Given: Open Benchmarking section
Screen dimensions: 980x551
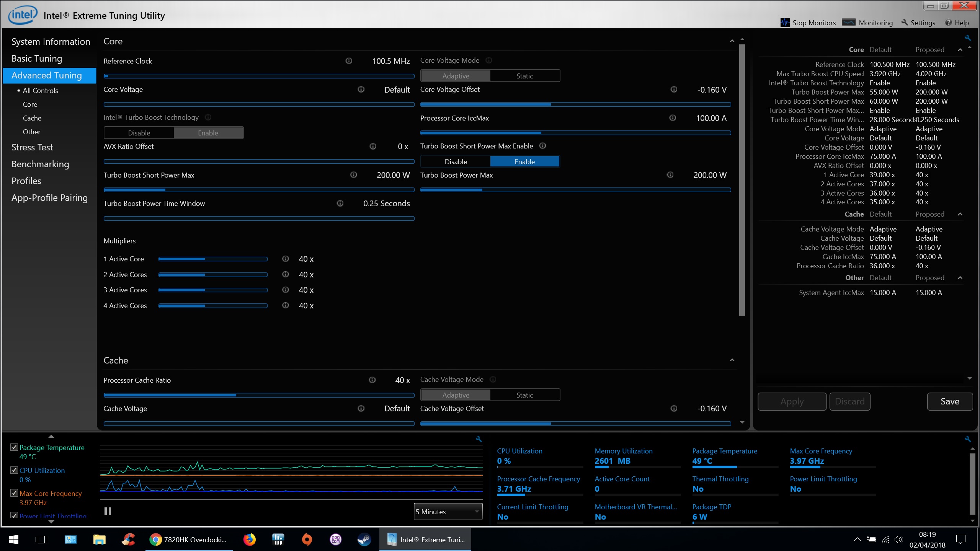Looking at the screenshot, I should click(x=40, y=164).
